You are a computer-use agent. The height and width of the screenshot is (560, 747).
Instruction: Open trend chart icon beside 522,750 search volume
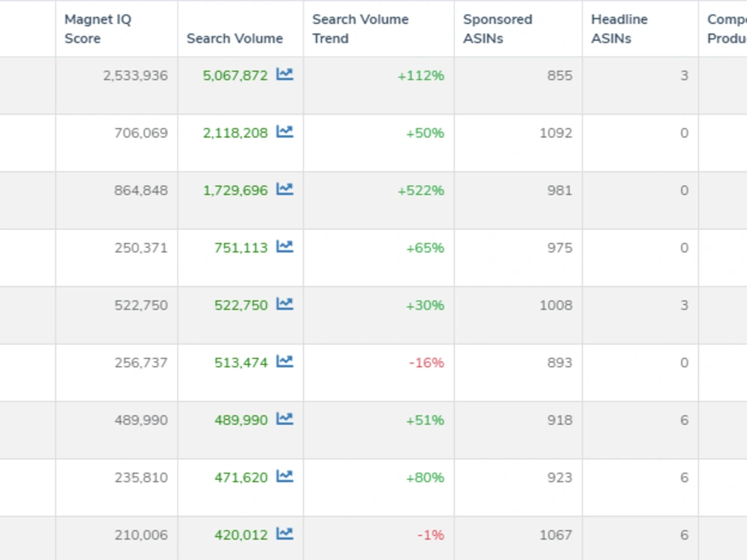285,305
